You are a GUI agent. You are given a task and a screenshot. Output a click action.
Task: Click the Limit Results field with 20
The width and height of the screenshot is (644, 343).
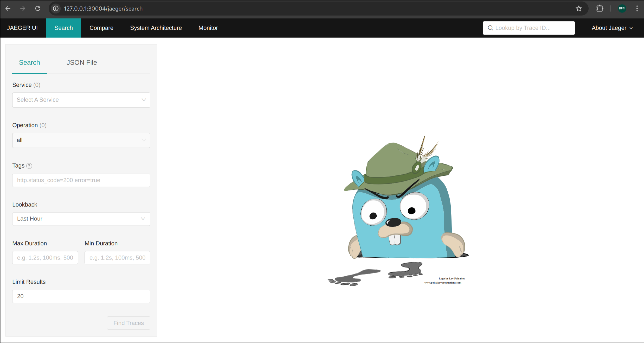[81, 296]
